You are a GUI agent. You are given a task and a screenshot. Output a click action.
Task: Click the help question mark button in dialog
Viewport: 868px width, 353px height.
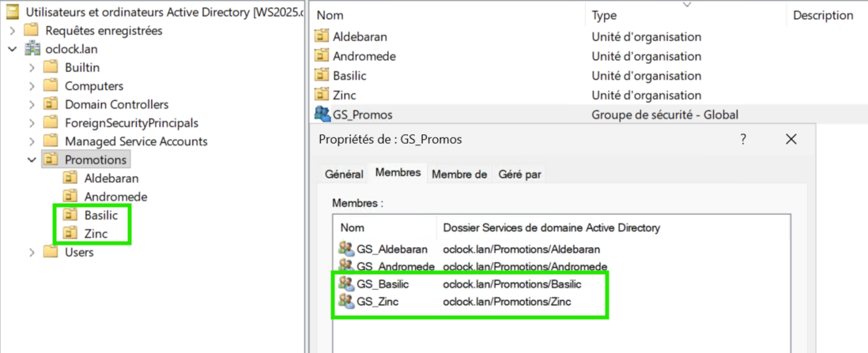pos(743,139)
